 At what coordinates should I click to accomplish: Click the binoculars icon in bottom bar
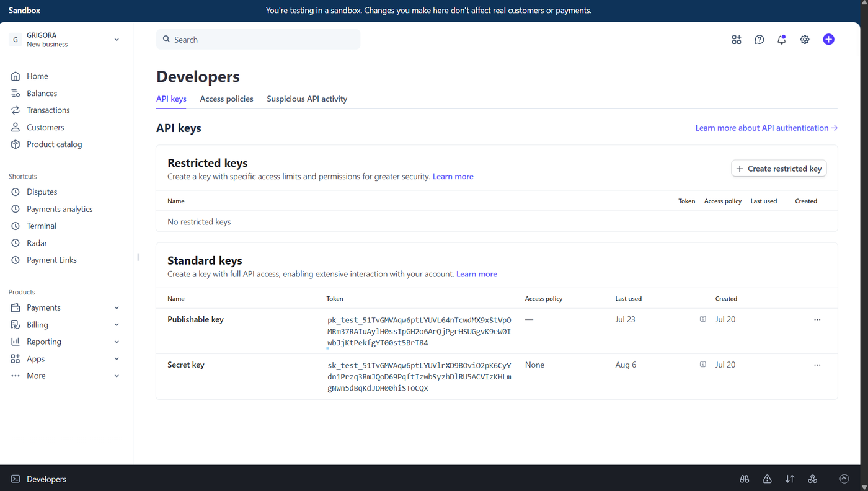[745, 479]
